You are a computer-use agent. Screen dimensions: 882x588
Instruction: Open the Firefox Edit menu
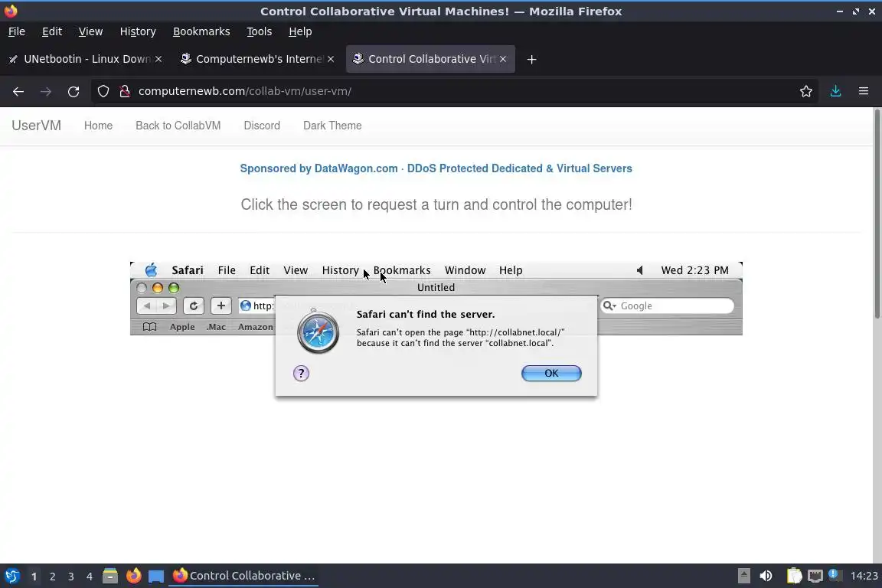[52, 31]
